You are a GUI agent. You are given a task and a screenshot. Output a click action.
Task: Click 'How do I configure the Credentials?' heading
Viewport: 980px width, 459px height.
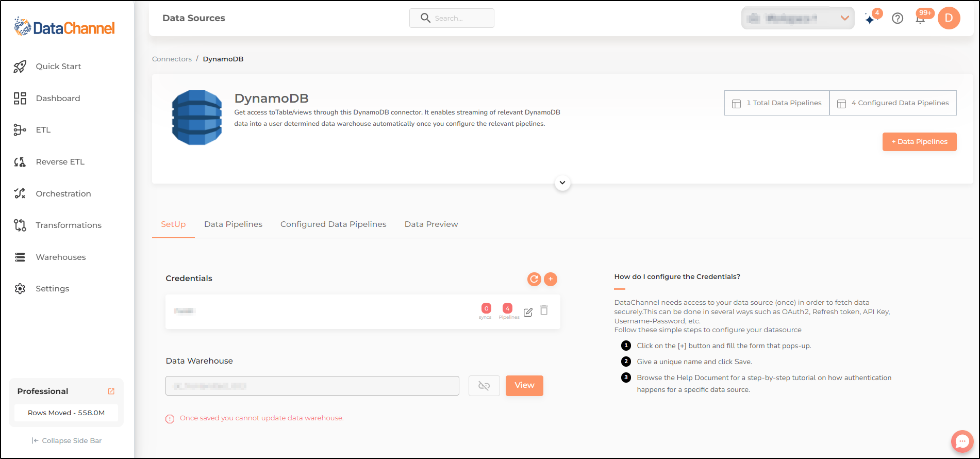(x=677, y=277)
